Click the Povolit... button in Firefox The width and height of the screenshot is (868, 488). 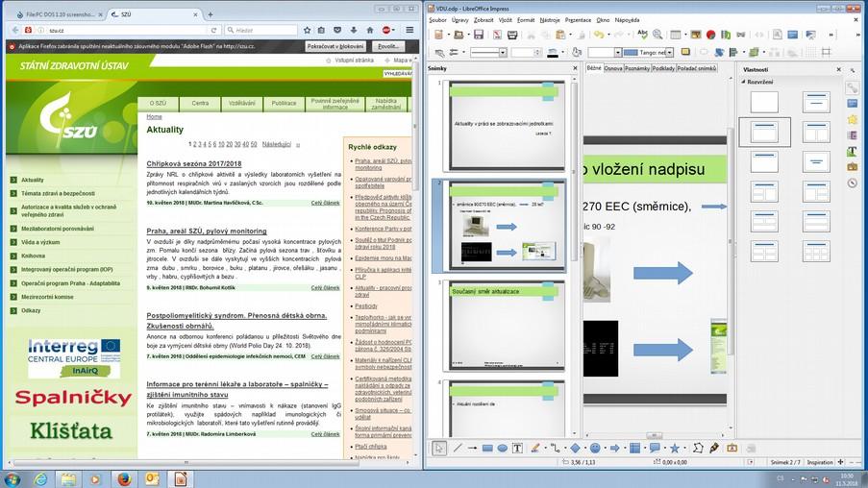[388, 46]
